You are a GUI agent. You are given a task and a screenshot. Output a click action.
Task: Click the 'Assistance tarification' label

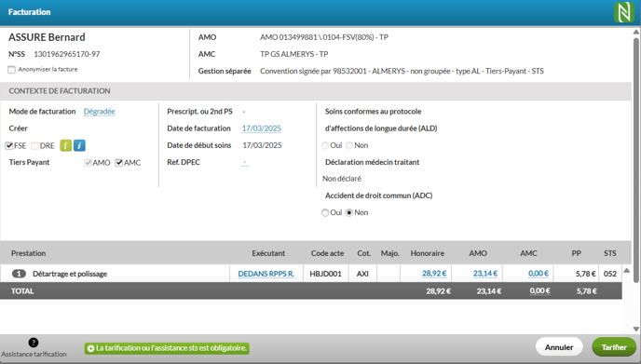[34, 354]
